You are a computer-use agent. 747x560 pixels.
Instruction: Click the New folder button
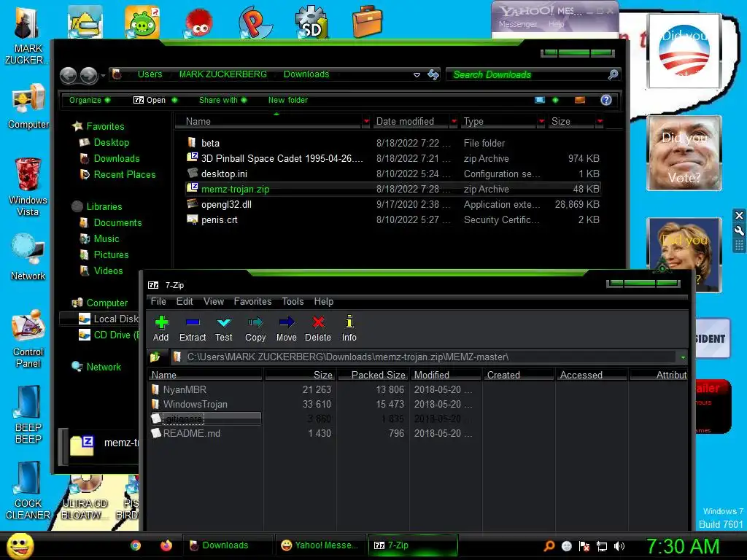[287, 100]
